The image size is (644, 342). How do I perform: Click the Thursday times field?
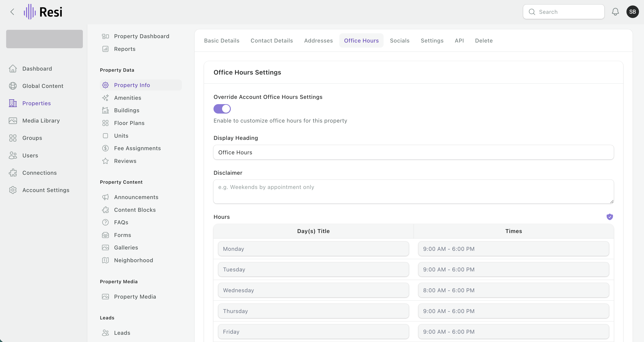click(514, 311)
